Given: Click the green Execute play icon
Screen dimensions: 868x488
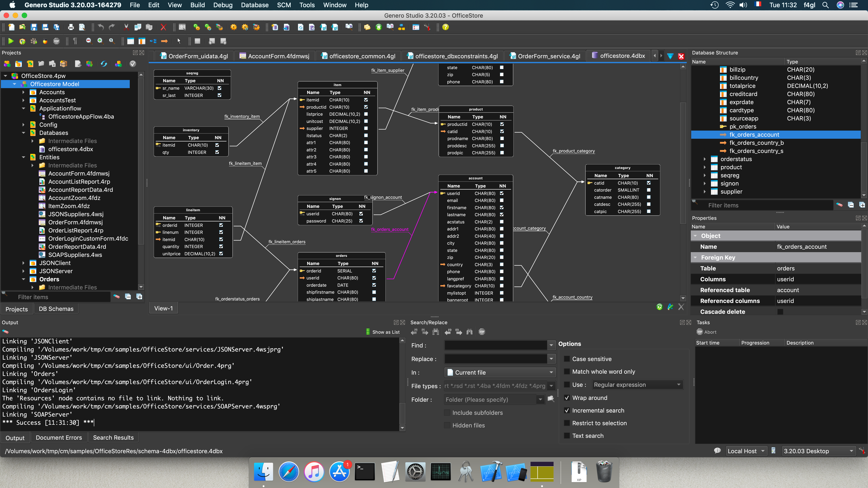Looking at the screenshot, I should pyautogui.click(x=11, y=41).
